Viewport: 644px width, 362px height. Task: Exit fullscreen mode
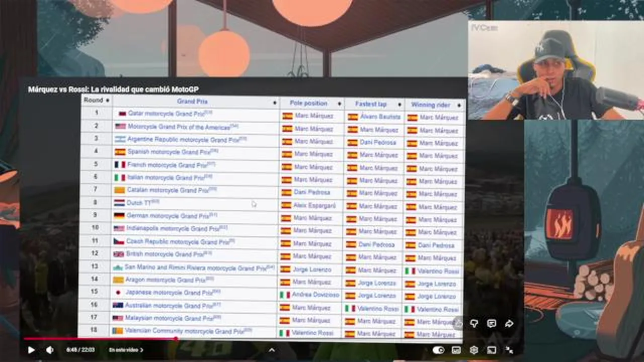click(x=509, y=350)
